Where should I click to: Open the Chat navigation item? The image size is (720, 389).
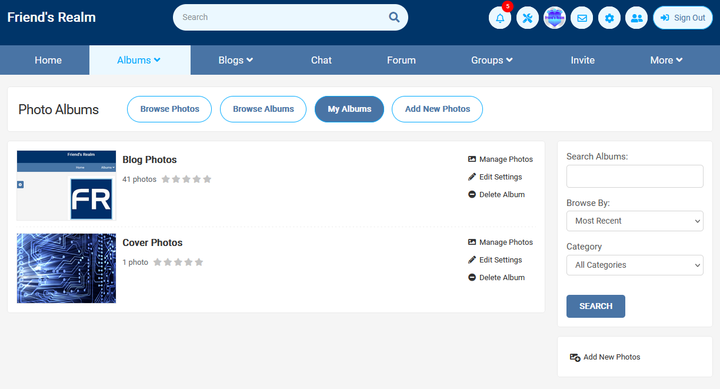coord(321,60)
